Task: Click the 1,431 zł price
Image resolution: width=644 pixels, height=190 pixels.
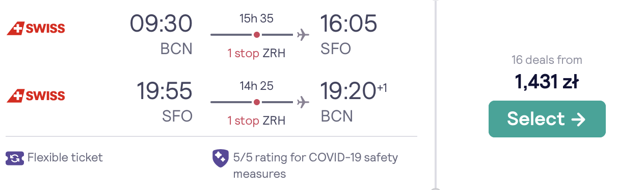Action: point(547,82)
